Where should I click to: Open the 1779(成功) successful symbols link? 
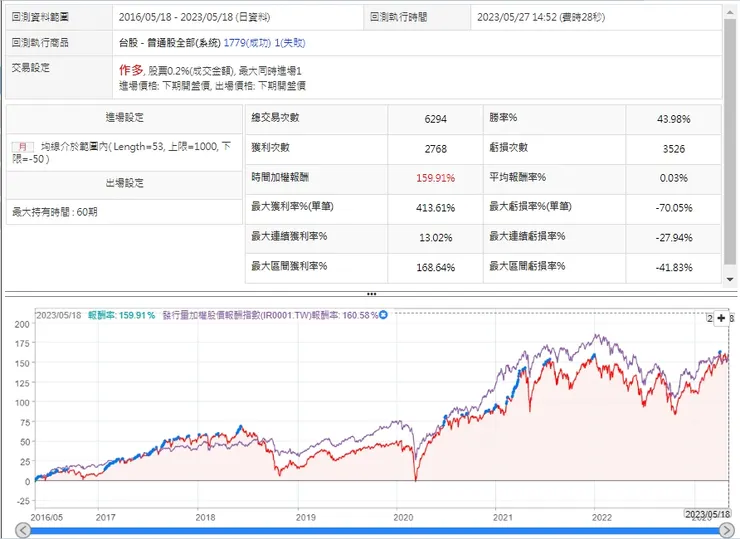(247, 43)
